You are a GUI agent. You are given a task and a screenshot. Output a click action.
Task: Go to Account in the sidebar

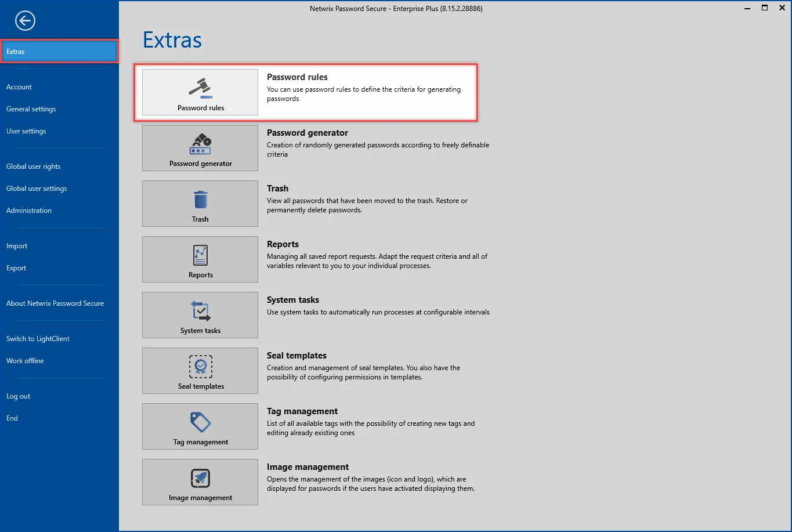19,87
